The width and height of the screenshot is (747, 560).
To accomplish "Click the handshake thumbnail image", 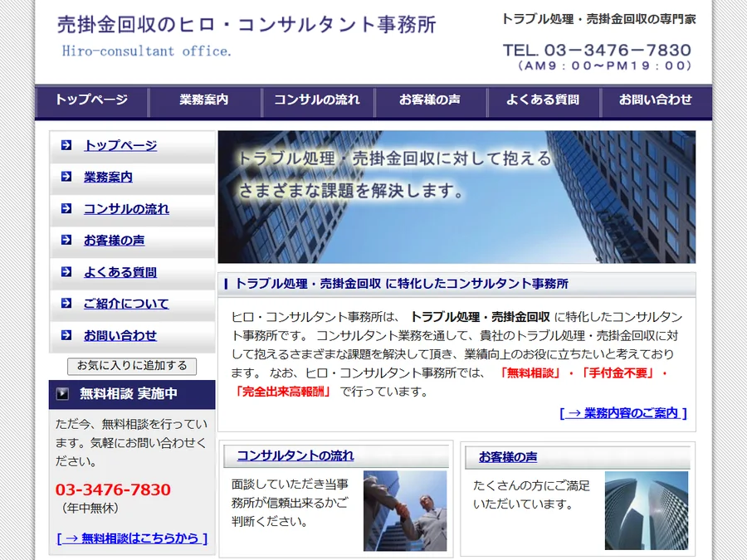I will point(405,511).
